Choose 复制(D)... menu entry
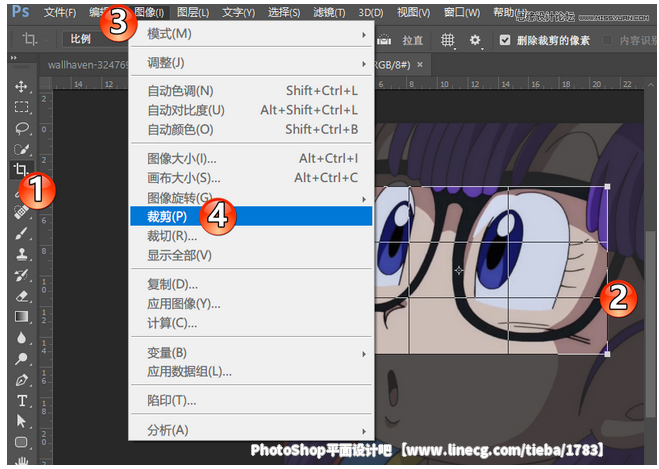The image size is (659, 469). click(251, 285)
